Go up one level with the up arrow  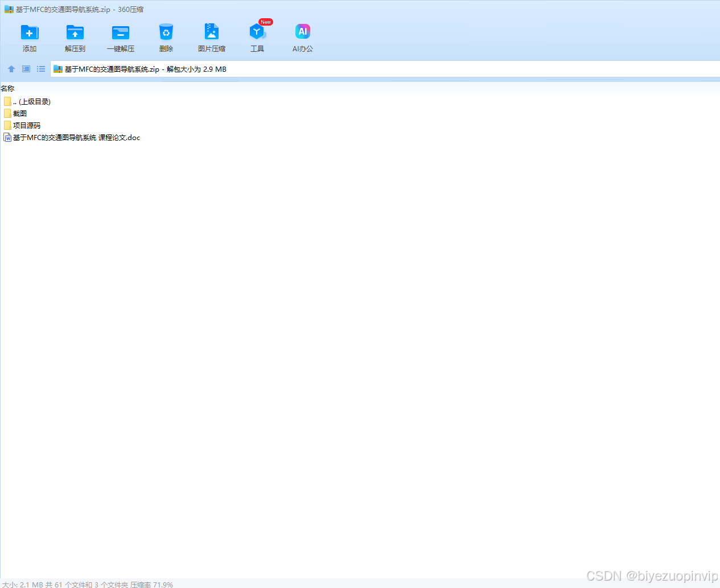pyautogui.click(x=11, y=69)
